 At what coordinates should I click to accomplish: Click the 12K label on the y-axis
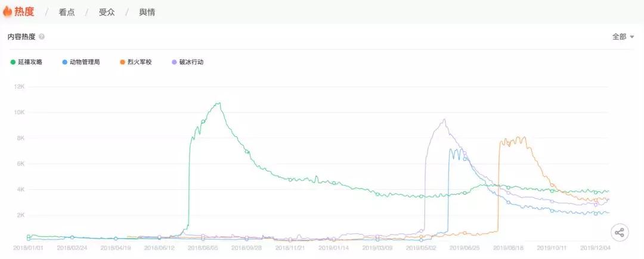(19, 87)
